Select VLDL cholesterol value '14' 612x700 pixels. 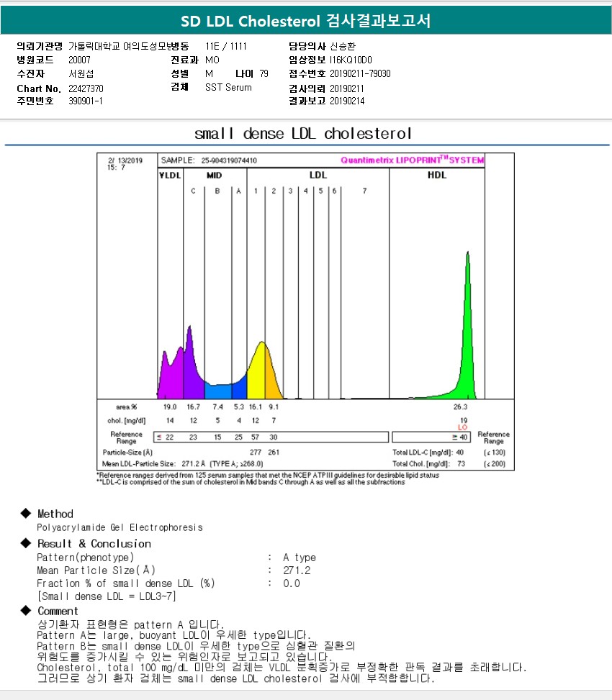(170, 421)
